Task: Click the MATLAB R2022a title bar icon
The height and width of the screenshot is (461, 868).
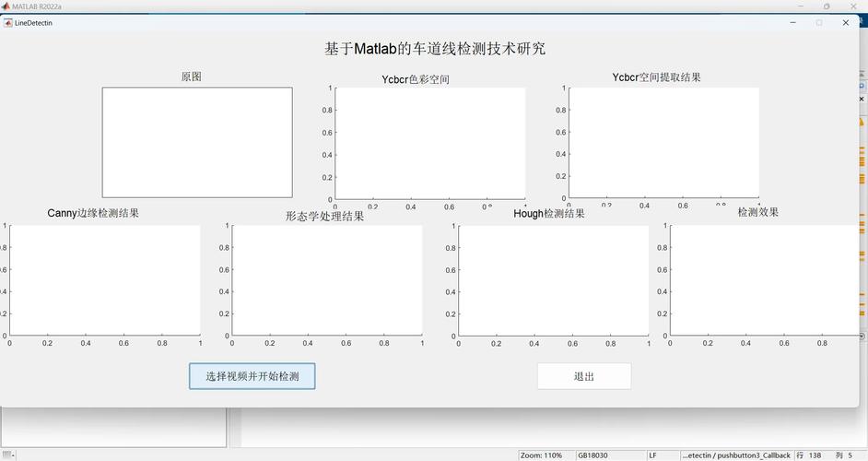Action: 6,6
